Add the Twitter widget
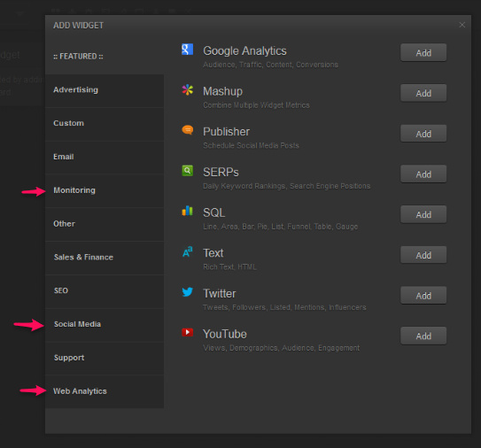 (x=423, y=296)
